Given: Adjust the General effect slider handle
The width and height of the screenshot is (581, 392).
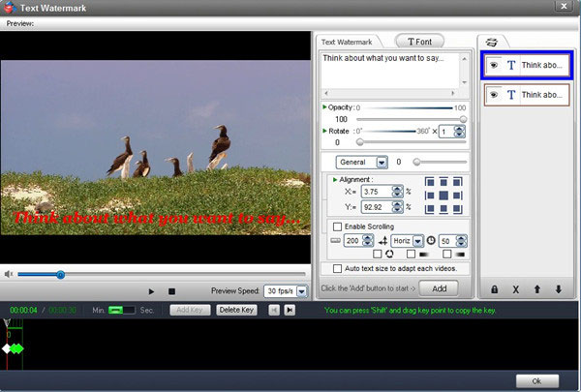Looking at the screenshot, I should click(x=416, y=162).
